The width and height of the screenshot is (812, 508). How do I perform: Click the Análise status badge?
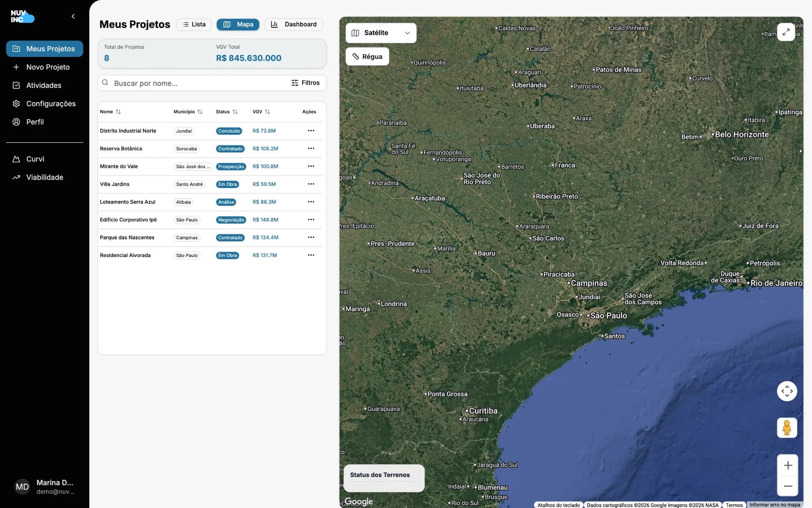click(x=226, y=202)
